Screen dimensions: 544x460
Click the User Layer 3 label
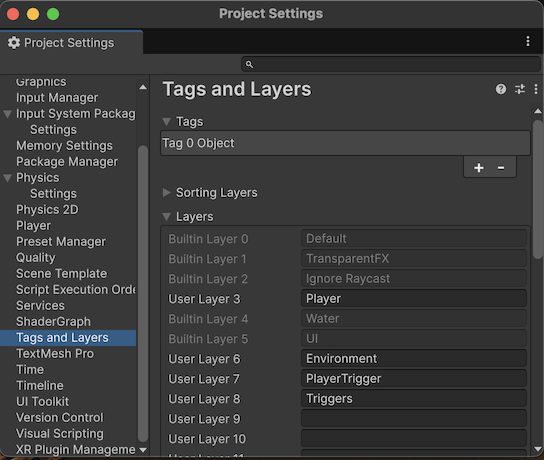pyautogui.click(x=204, y=299)
